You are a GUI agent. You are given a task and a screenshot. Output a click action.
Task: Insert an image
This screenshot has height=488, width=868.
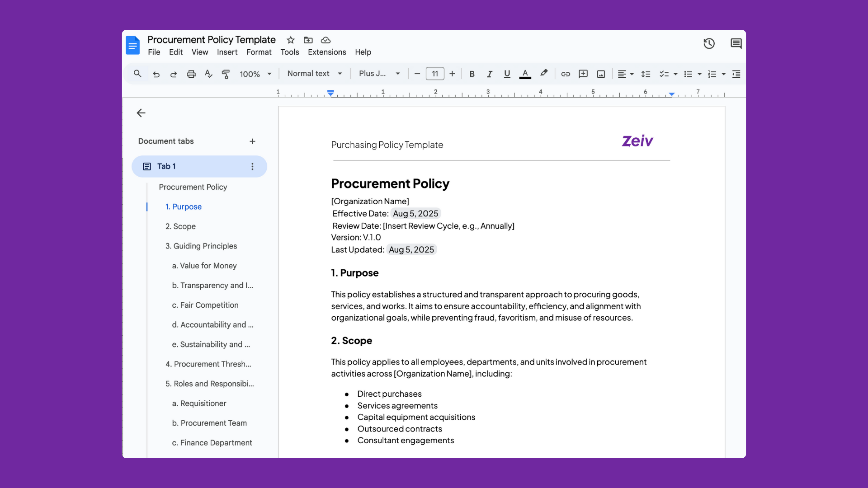click(x=600, y=74)
